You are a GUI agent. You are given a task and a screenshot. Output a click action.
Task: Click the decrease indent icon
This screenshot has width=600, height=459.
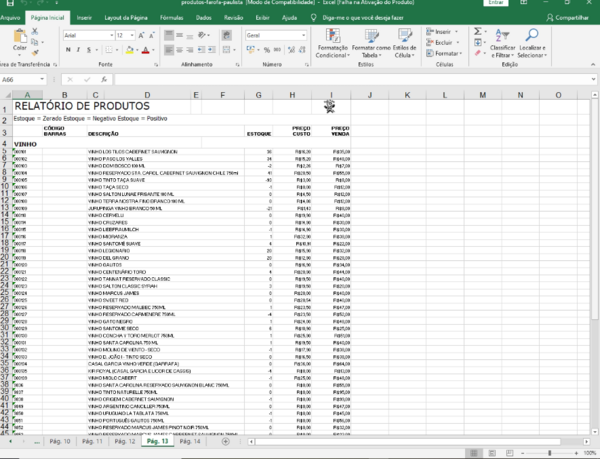[x=201, y=50]
